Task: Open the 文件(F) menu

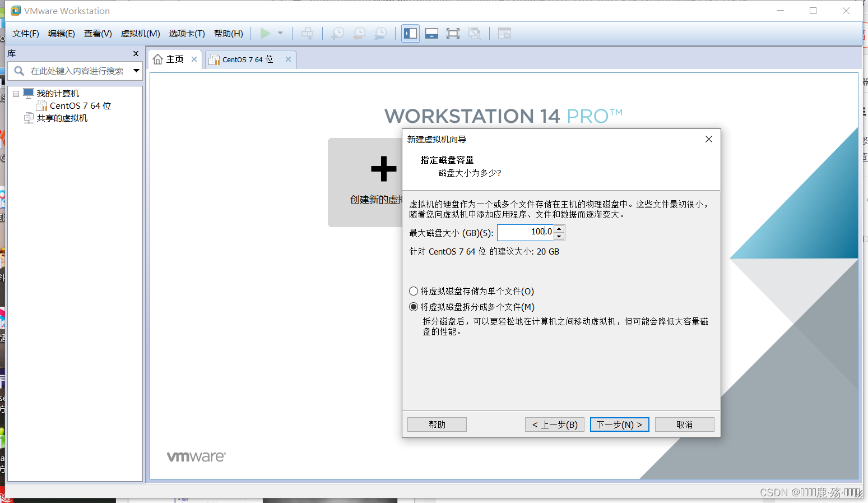Action: [26, 34]
